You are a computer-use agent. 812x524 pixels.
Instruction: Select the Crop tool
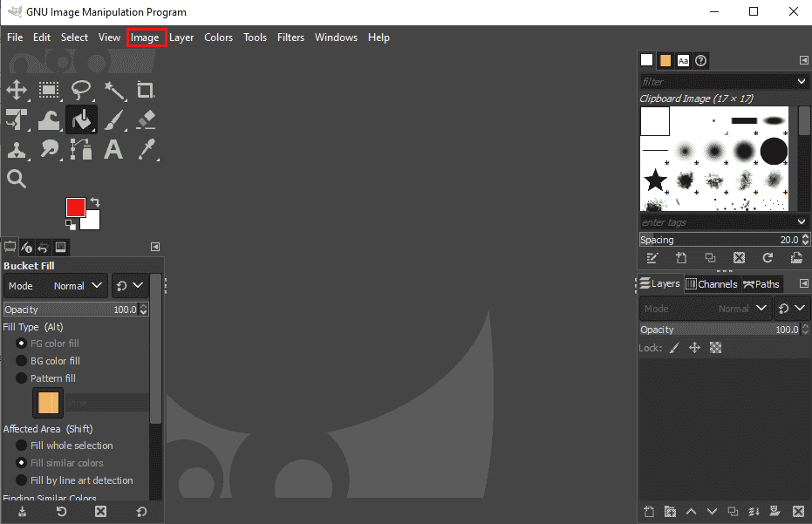tap(146, 90)
